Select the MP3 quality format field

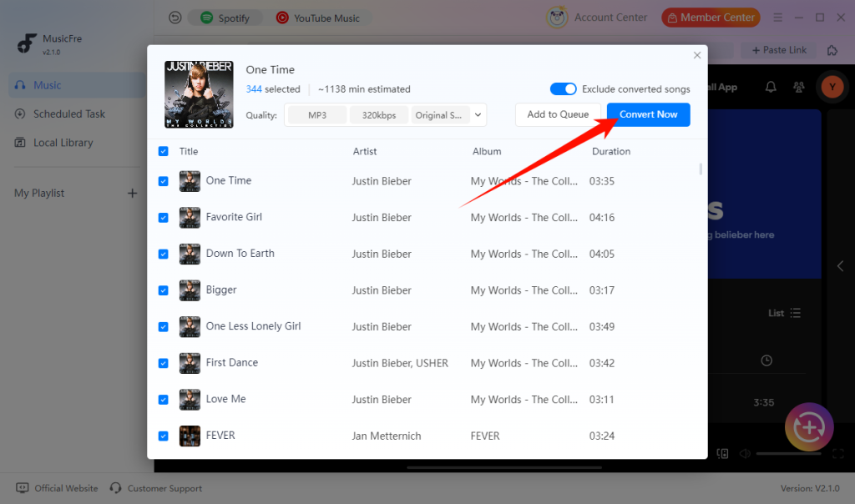click(x=316, y=115)
